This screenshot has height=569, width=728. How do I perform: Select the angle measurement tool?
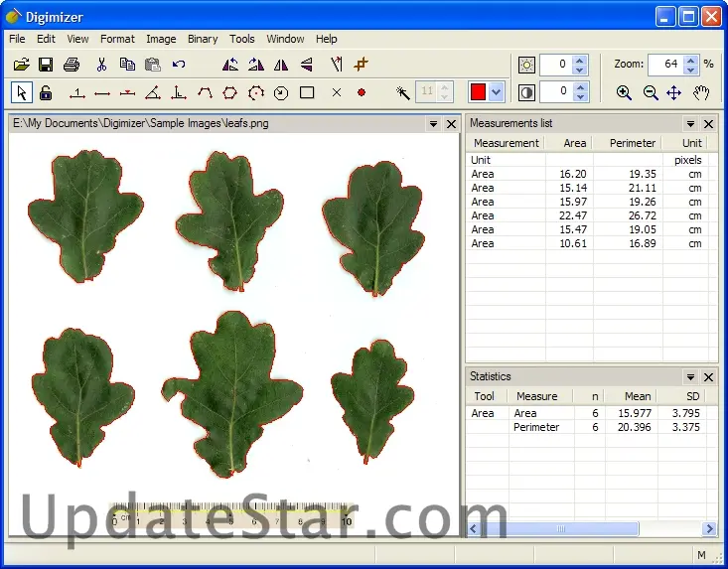click(153, 92)
